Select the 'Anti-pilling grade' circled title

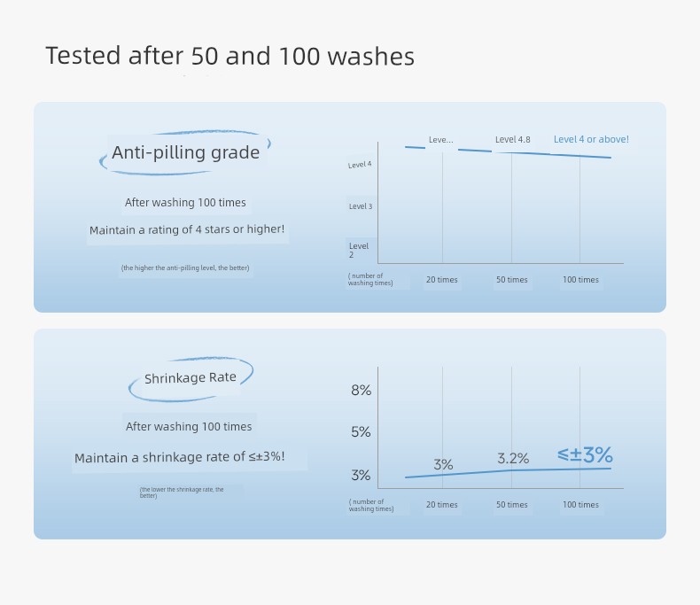(186, 152)
